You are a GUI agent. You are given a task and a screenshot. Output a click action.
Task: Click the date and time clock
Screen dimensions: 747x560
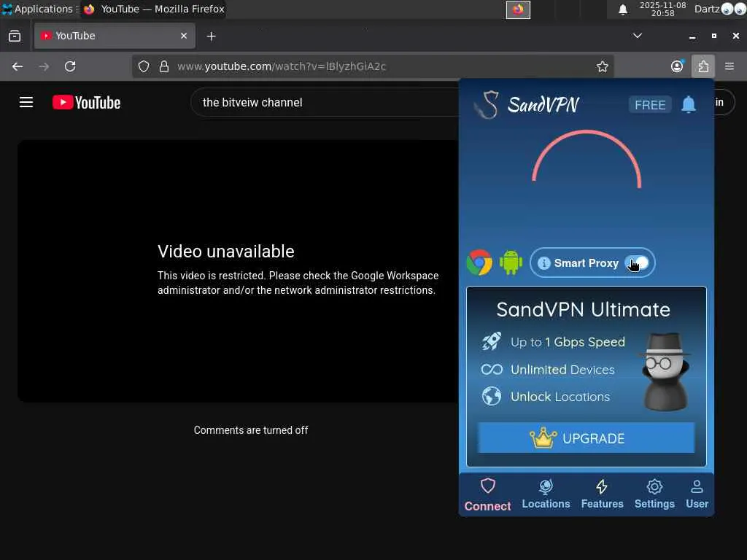pyautogui.click(x=662, y=9)
